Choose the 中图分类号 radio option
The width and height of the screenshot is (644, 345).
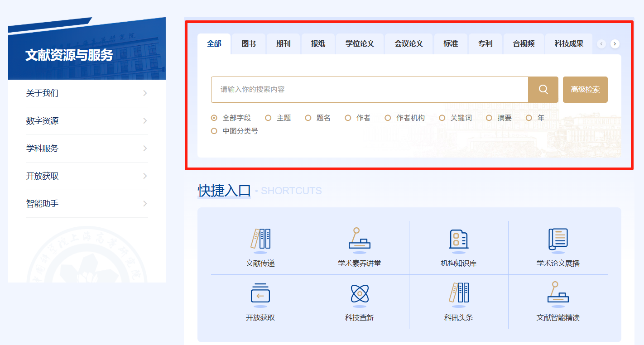coord(214,131)
